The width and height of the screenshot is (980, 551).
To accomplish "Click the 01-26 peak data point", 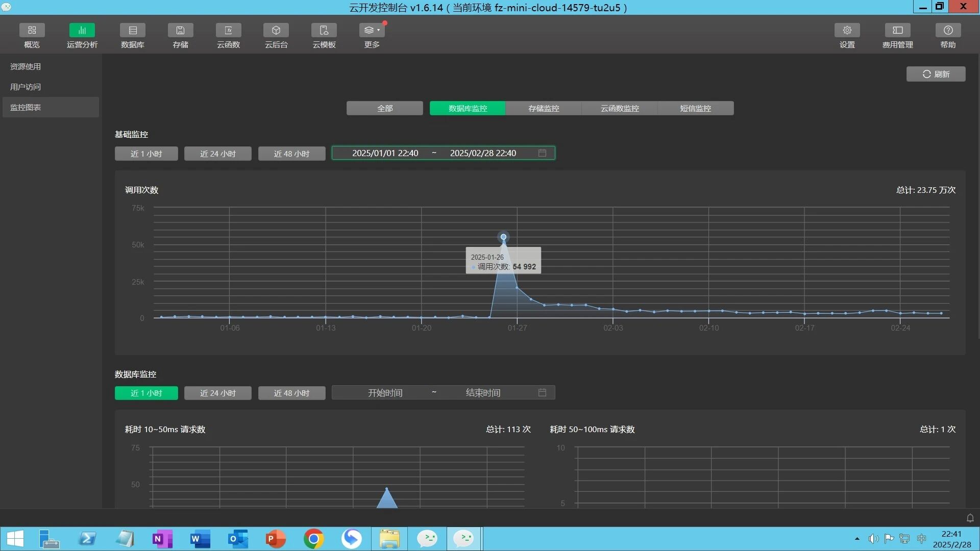I will pos(503,237).
